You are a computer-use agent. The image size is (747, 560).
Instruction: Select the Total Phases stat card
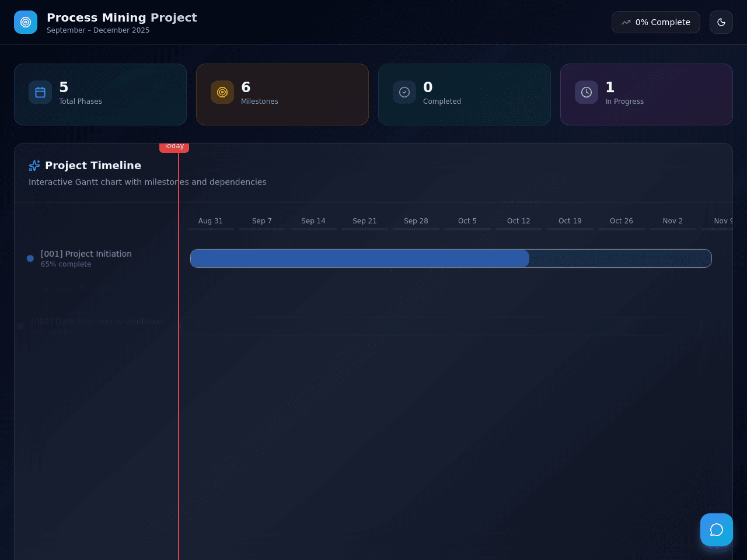(100, 94)
